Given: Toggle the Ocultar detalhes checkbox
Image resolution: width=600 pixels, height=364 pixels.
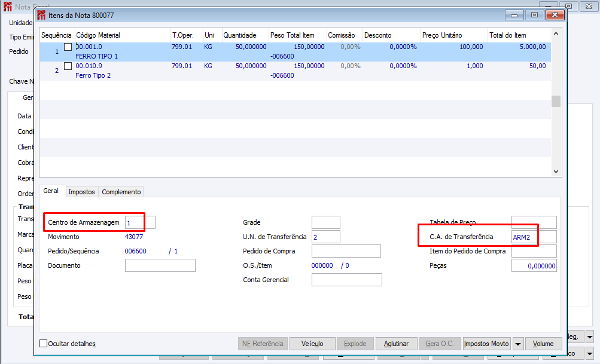Looking at the screenshot, I should [x=44, y=343].
